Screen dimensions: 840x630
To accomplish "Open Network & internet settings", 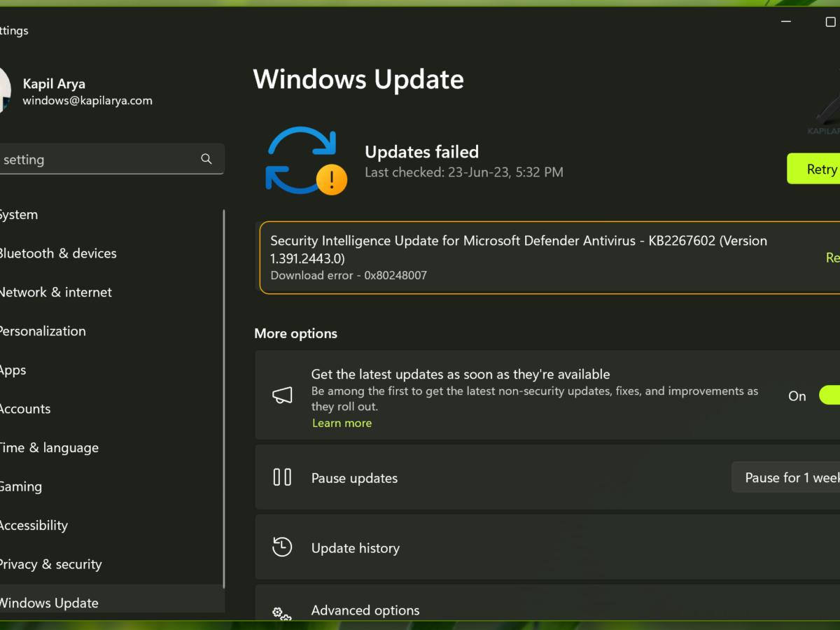I will [55, 293].
